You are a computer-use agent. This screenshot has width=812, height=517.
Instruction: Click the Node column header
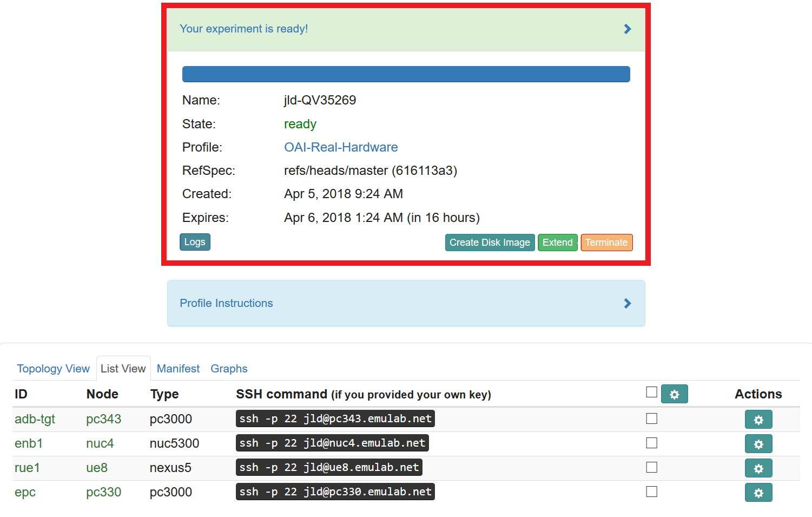(x=102, y=394)
